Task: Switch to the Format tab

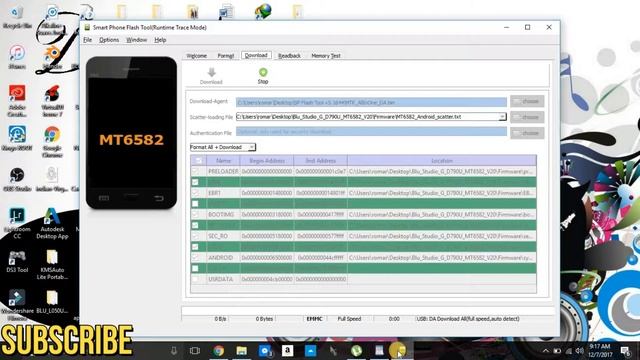Action: (226, 56)
